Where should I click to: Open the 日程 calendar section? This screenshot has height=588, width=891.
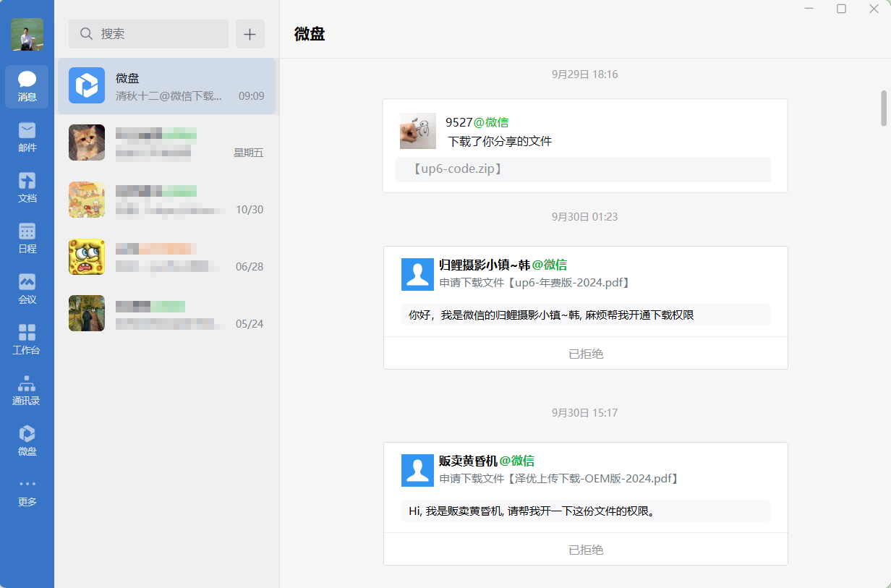[x=27, y=239]
